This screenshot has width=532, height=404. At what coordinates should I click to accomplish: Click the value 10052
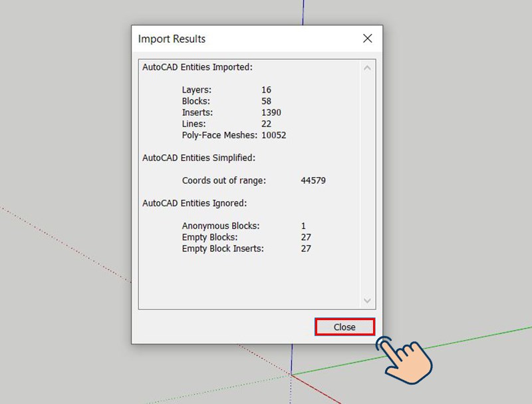(274, 135)
